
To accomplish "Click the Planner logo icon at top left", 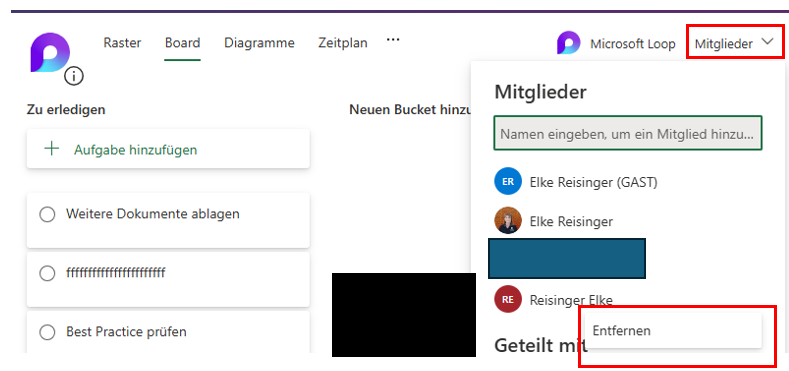I will [x=50, y=52].
